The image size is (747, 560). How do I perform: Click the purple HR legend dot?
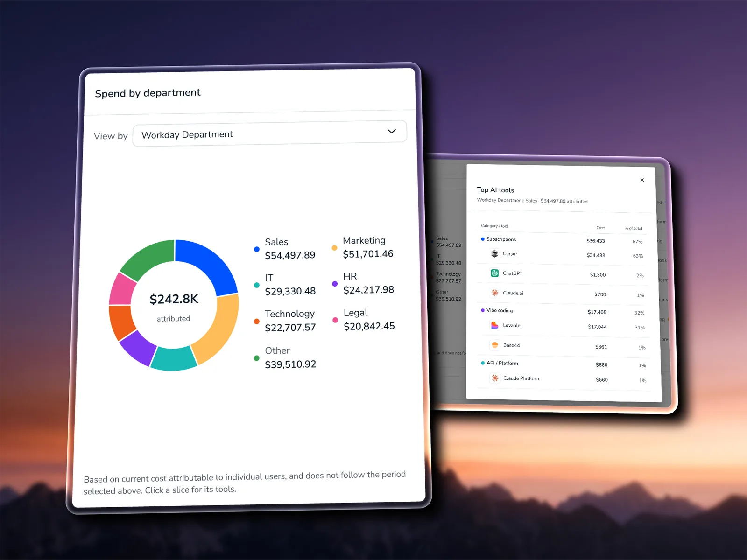tap(335, 284)
